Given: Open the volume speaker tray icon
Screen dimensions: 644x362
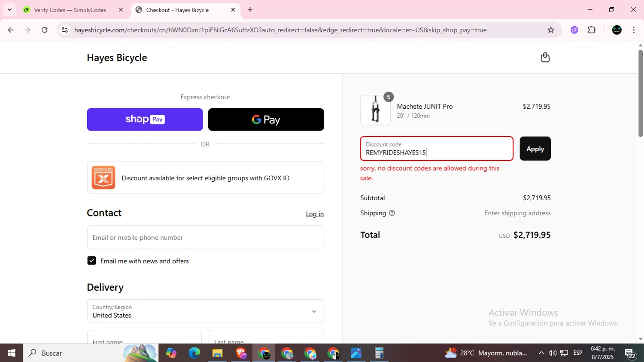Looking at the screenshot, I should 553,353.
